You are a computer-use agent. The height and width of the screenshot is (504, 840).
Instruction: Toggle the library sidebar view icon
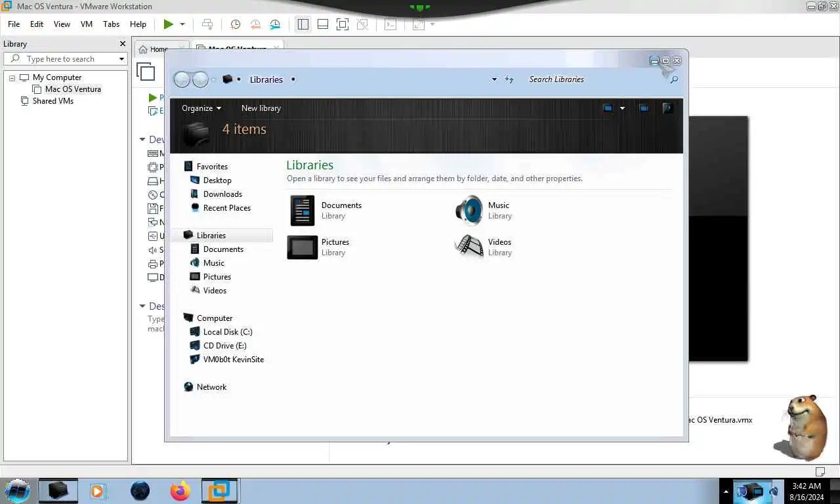point(303,24)
